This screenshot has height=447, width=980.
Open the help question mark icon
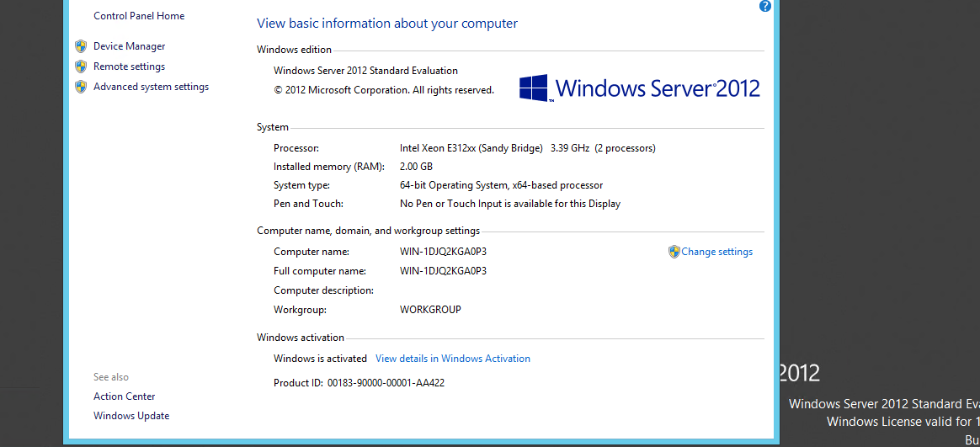[x=765, y=6]
